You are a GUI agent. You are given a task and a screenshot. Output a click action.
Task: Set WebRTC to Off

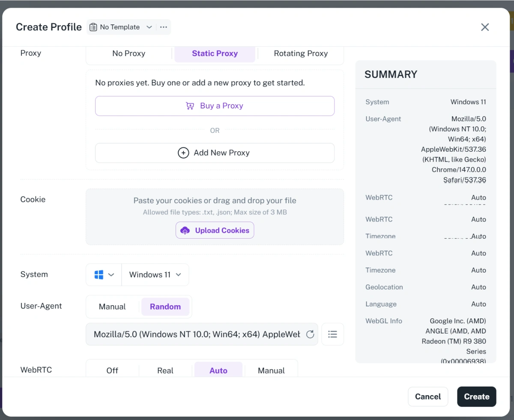click(x=112, y=371)
